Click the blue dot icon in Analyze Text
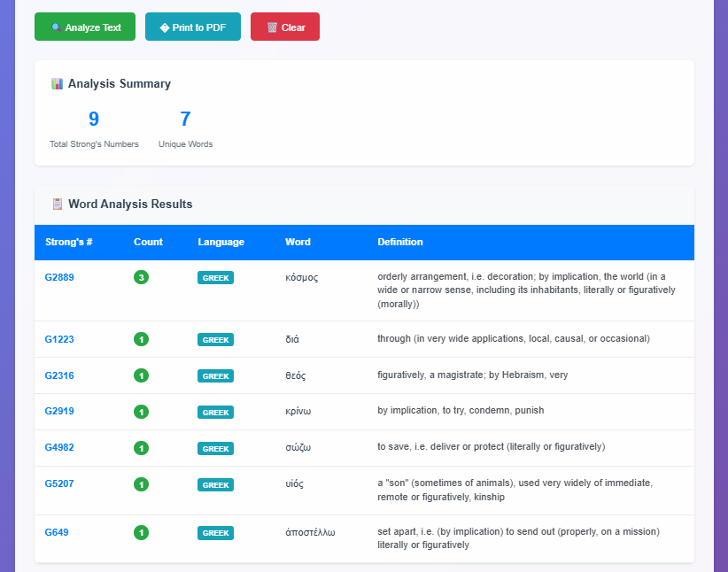 click(56, 27)
